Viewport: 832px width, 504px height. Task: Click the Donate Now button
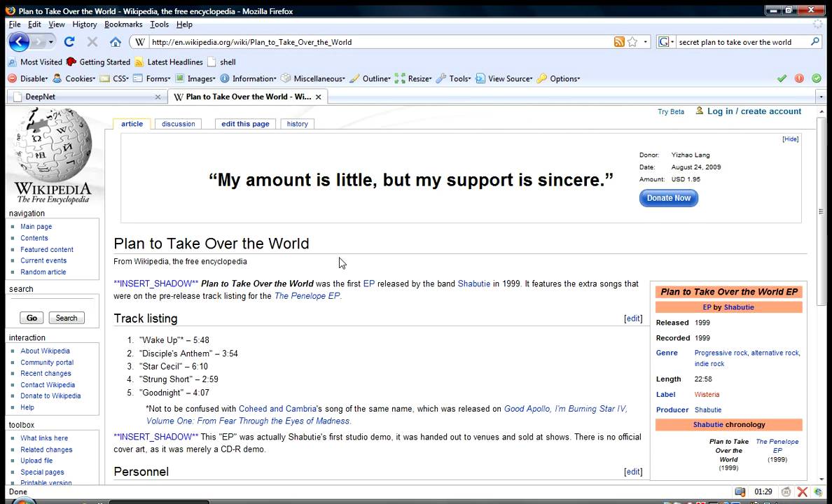coord(669,198)
